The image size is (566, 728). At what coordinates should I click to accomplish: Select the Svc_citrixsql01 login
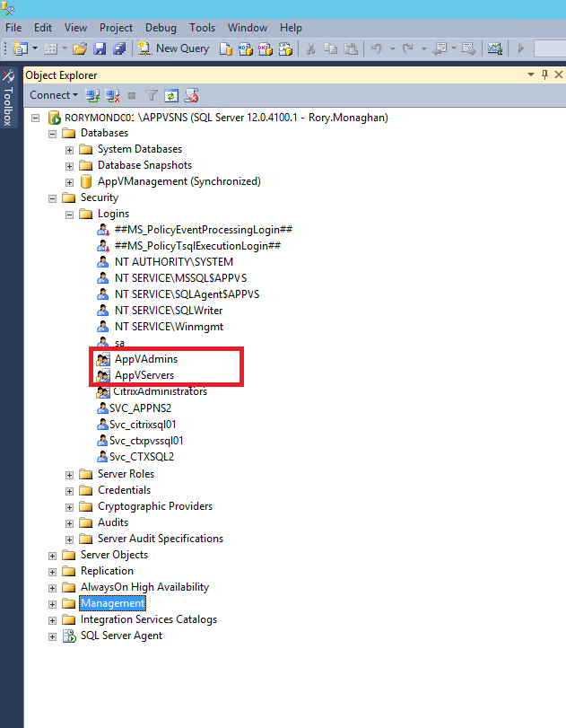143,425
